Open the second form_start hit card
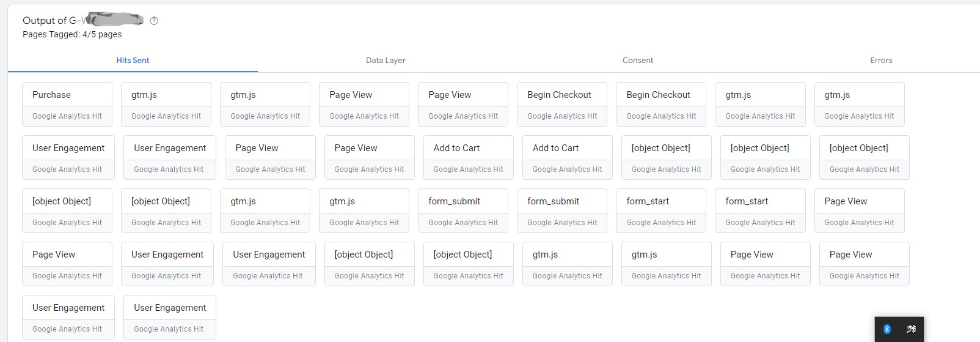 pyautogui.click(x=760, y=210)
